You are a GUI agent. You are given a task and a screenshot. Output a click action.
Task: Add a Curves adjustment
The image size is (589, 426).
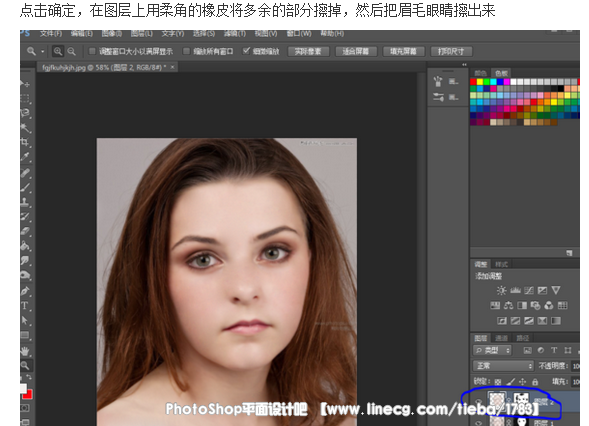[x=529, y=290]
